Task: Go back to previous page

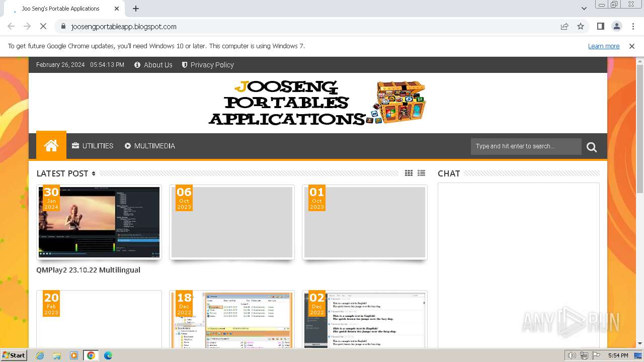Action: point(11,27)
